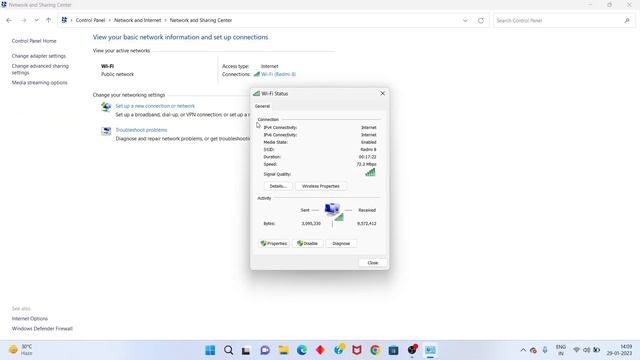Open Task View on taskbar
The width and height of the screenshot is (640, 360).
coord(246,350)
